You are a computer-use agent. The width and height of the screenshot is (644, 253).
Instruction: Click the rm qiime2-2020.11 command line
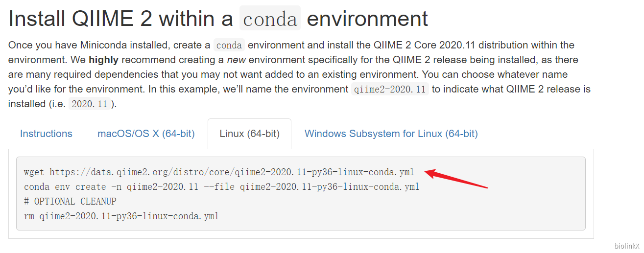(121, 216)
